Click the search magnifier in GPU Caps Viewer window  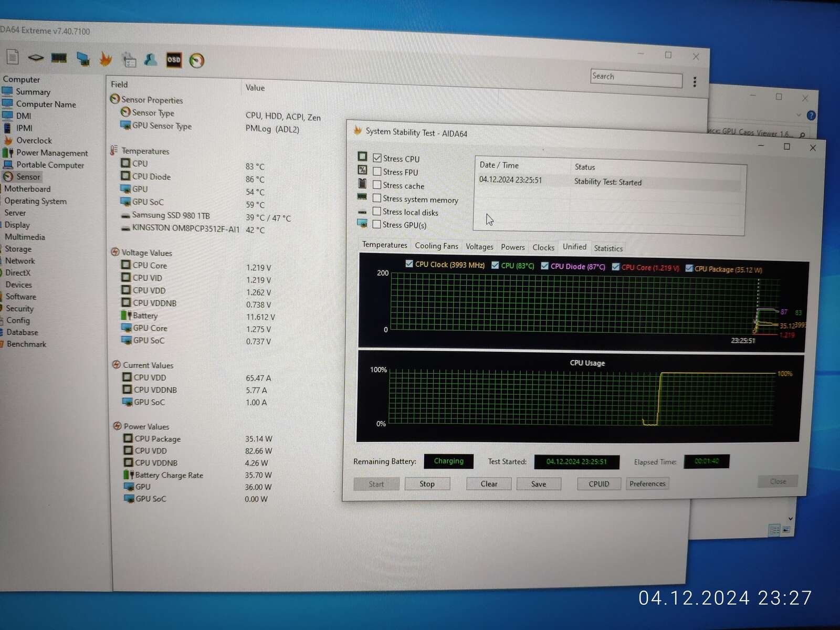802,135
